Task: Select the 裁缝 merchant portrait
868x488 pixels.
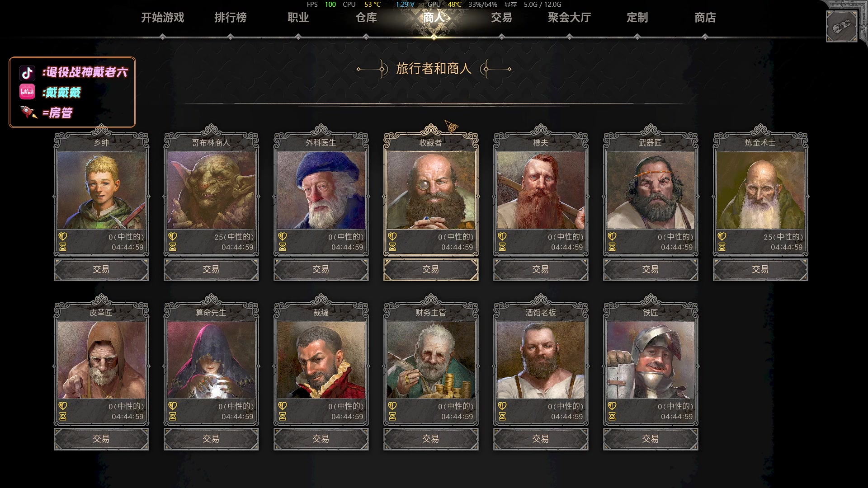Action: tap(321, 360)
